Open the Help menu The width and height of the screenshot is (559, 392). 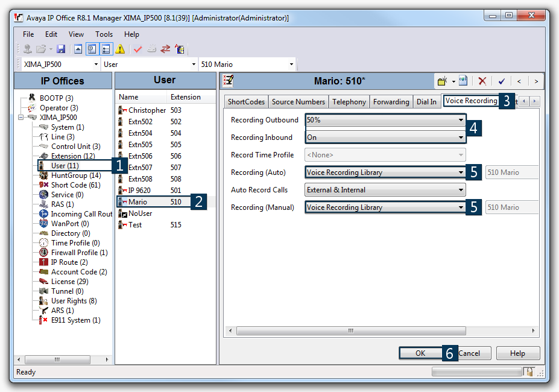(x=131, y=34)
